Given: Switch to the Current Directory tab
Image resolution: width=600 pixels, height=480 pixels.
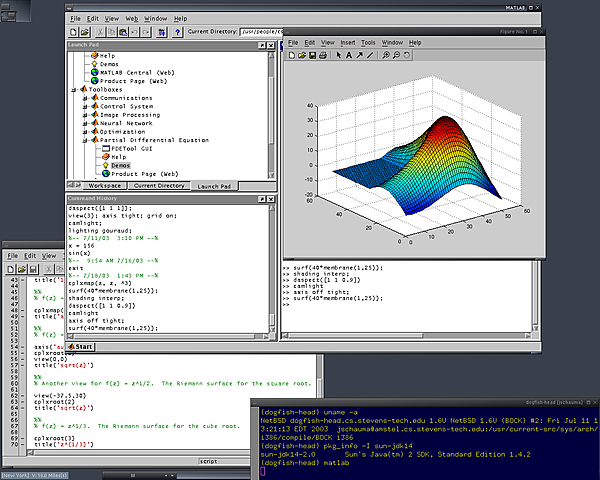Looking at the screenshot, I should 159,186.
